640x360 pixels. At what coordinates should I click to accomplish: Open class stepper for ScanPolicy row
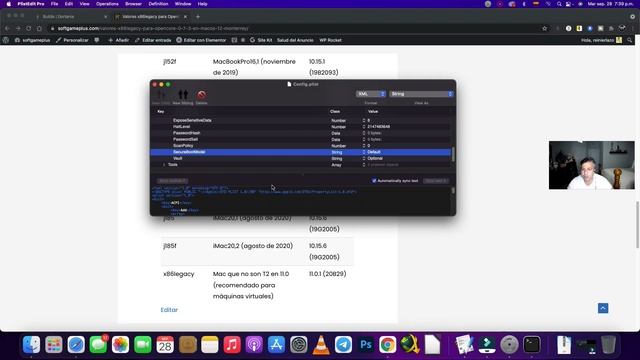coord(364,146)
